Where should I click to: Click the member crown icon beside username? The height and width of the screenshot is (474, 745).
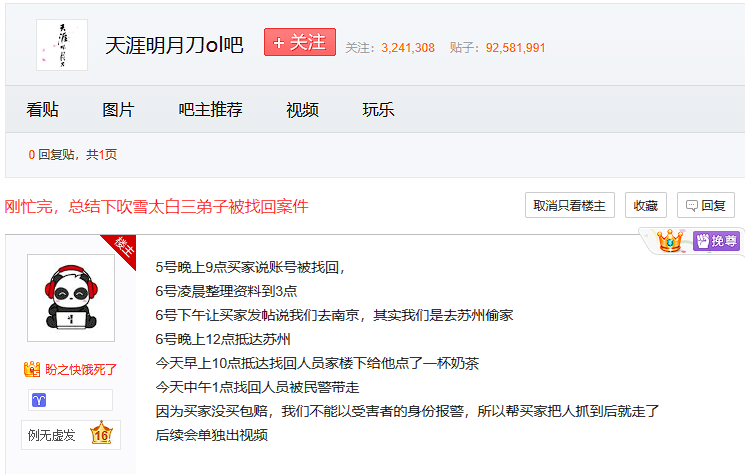click(x=31, y=369)
